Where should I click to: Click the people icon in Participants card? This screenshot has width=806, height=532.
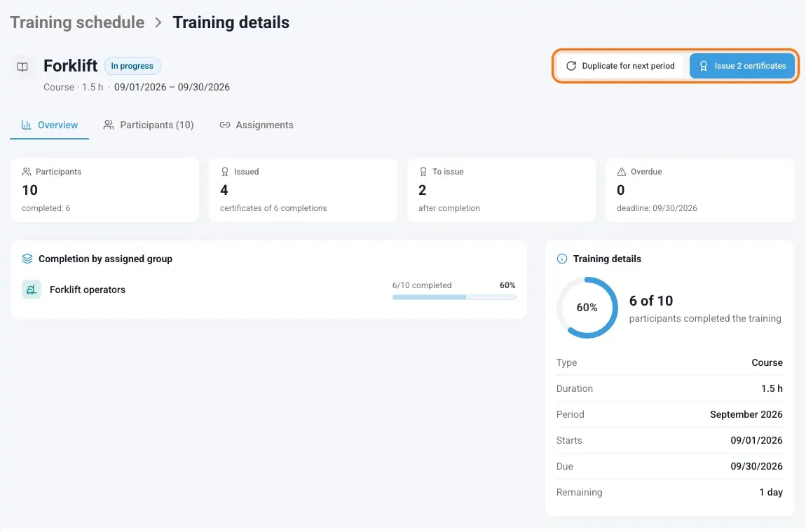click(27, 172)
